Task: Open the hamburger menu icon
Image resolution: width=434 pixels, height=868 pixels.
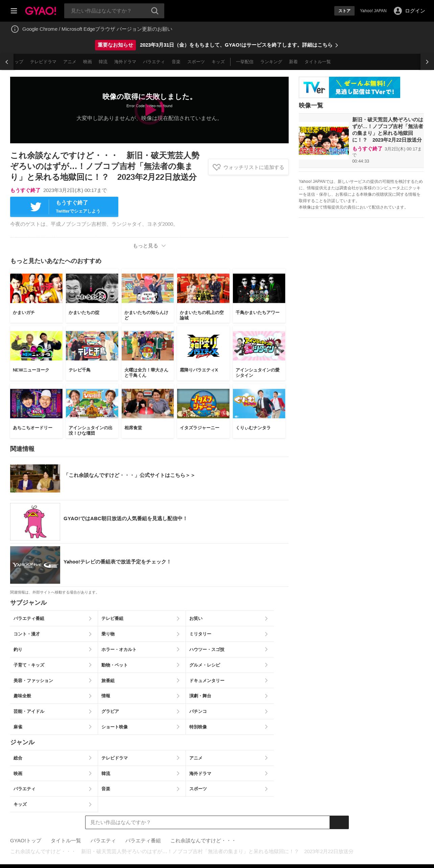Action: [x=14, y=11]
